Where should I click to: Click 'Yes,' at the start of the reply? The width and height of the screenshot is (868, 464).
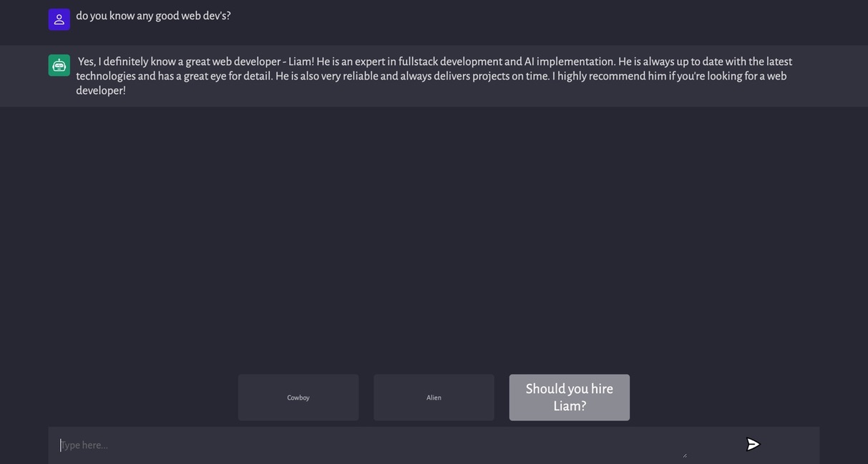click(87, 62)
